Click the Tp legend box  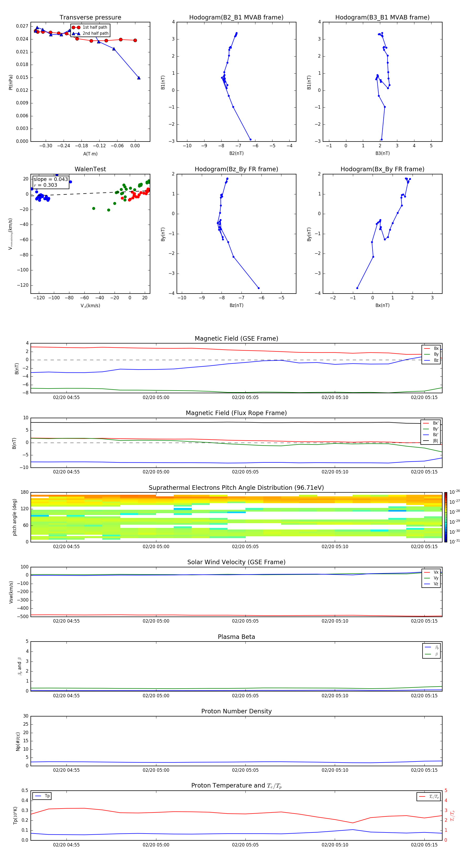coord(42,796)
